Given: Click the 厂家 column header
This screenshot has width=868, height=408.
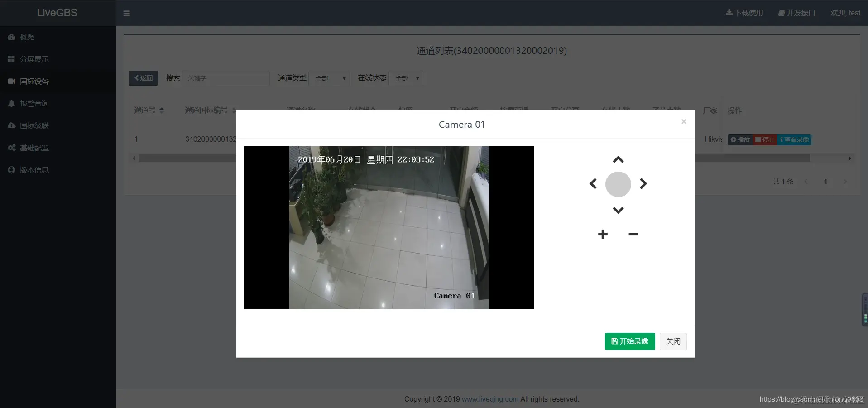Looking at the screenshot, I should 710,110.
